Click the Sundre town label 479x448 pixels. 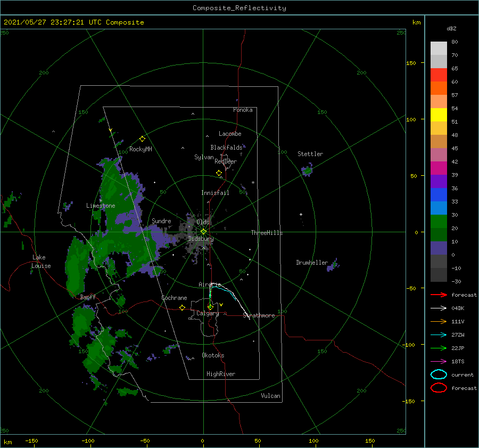click(161, 221)
